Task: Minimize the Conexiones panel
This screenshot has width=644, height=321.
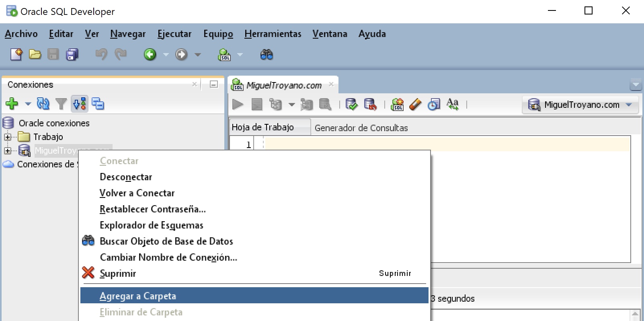Action: [x=214, y=84]
